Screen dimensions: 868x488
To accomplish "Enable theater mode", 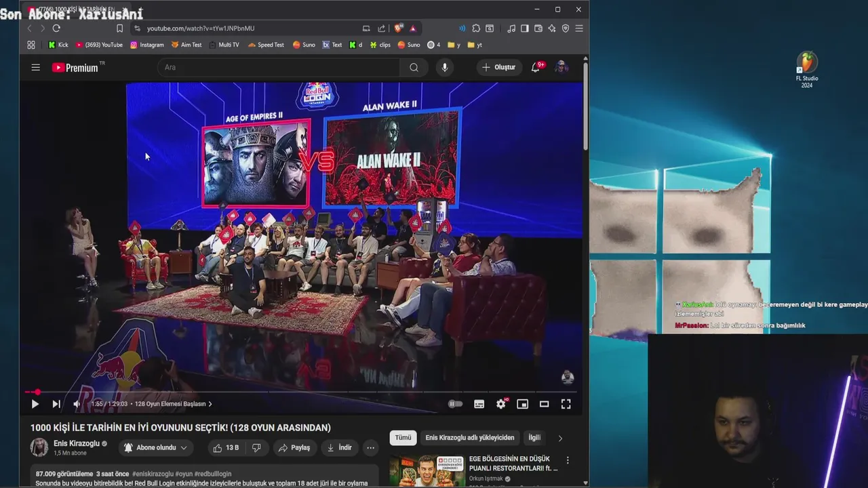I will click(x=544, y=404).
